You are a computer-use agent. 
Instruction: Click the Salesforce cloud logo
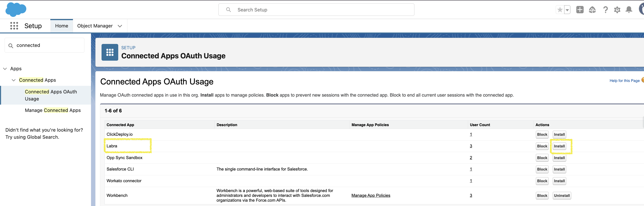tap(16, 10)
